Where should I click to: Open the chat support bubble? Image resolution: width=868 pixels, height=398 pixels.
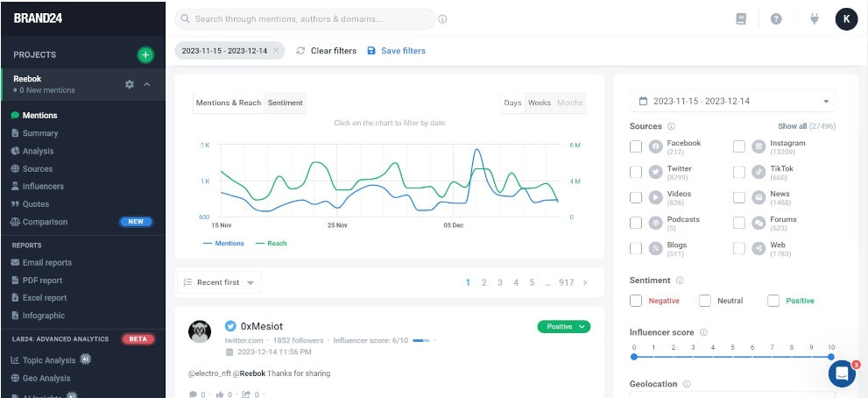pos(842,374)
